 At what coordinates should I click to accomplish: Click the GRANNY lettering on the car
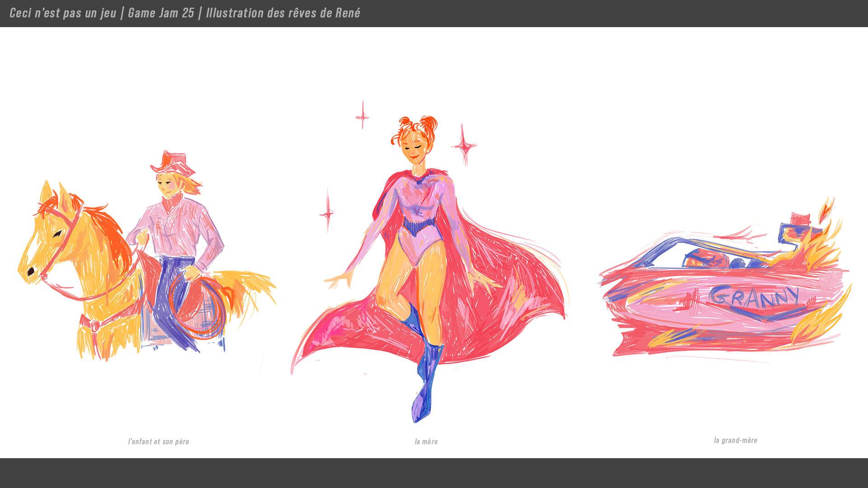[754, 297]
